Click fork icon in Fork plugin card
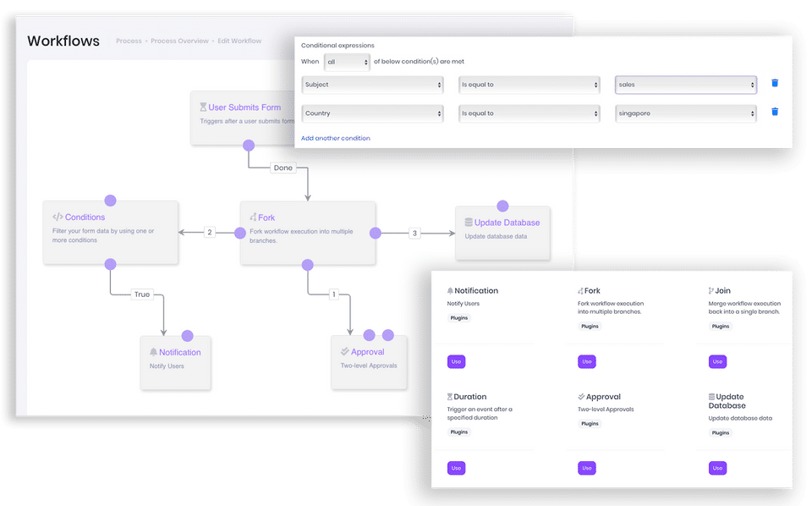812x506 pixels. click(580, 291)
